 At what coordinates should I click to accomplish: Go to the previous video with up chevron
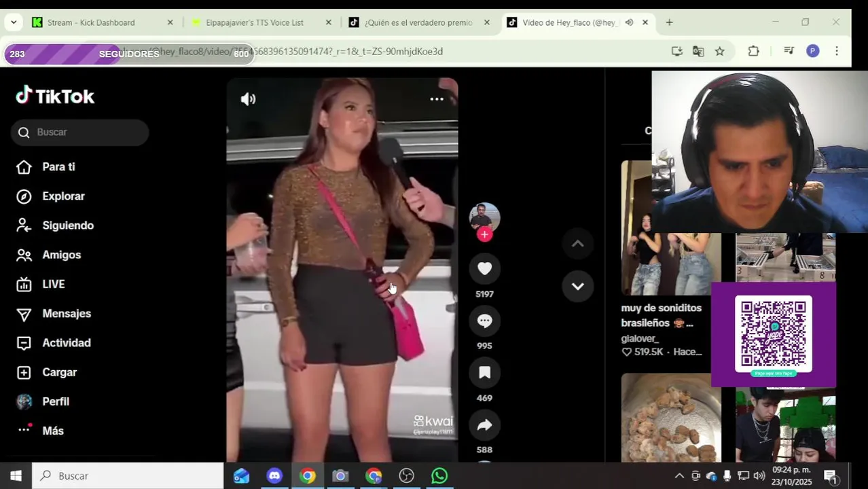[x=578, y=244]
